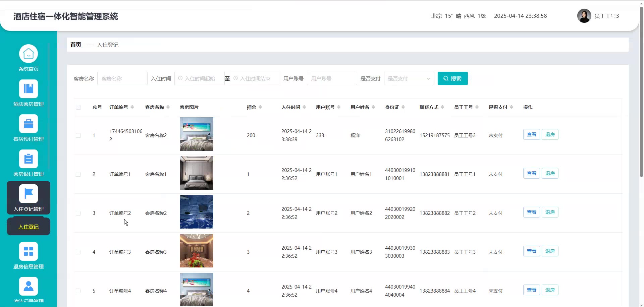Go to 首页 in breadcrumb
Viewport: 644px width, 307px height.
click(76, 45)
